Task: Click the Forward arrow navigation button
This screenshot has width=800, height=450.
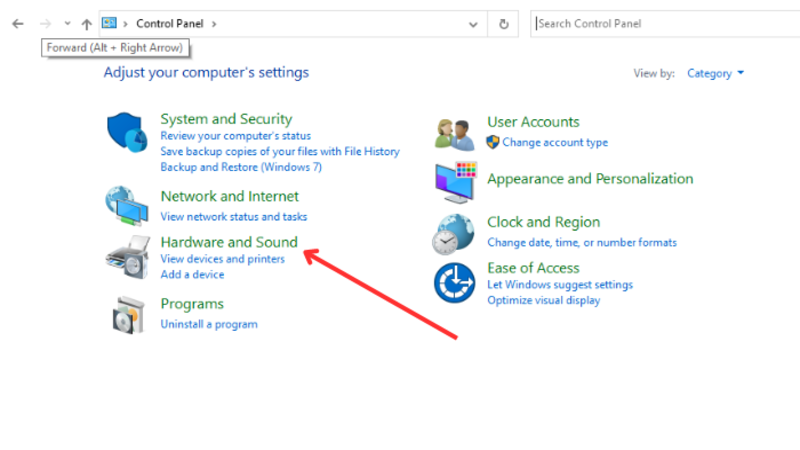Action: click(x=45, y=24)
